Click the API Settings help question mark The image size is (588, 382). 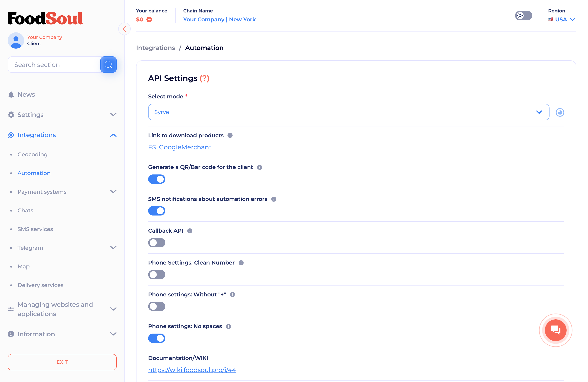coord(204,78)
